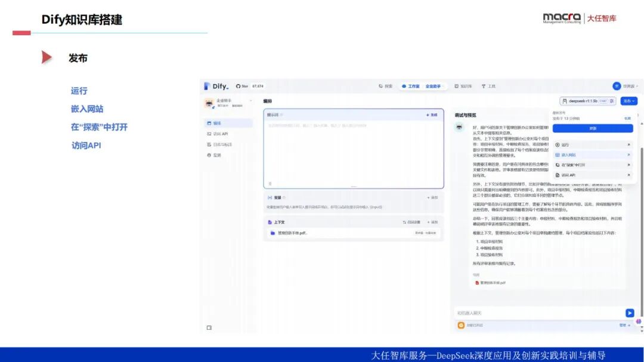The width and height of the screenshot is (644, 362).
Task: Open the account avatar menu
Action: pos(617,86)
